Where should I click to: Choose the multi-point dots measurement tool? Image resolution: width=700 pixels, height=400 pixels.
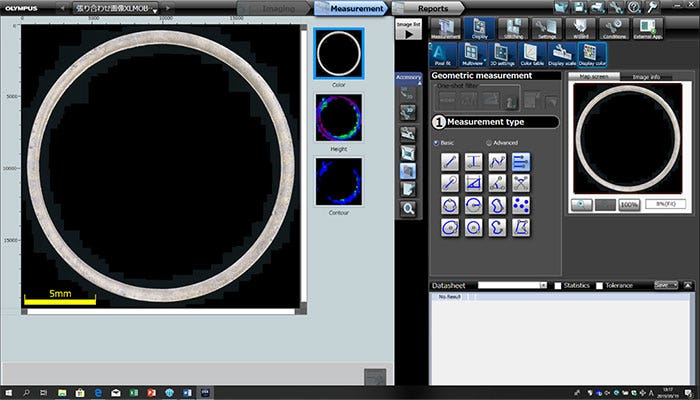point(521,204)
